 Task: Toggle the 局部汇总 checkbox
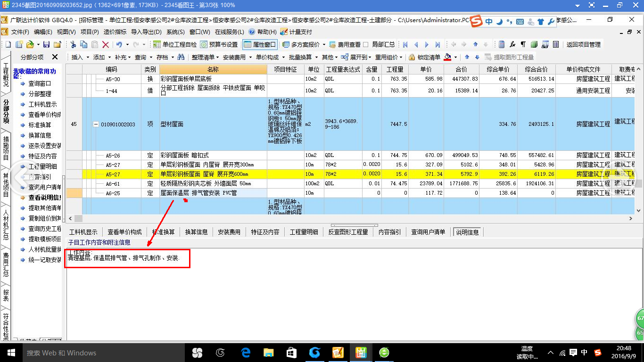click(366, 44)
